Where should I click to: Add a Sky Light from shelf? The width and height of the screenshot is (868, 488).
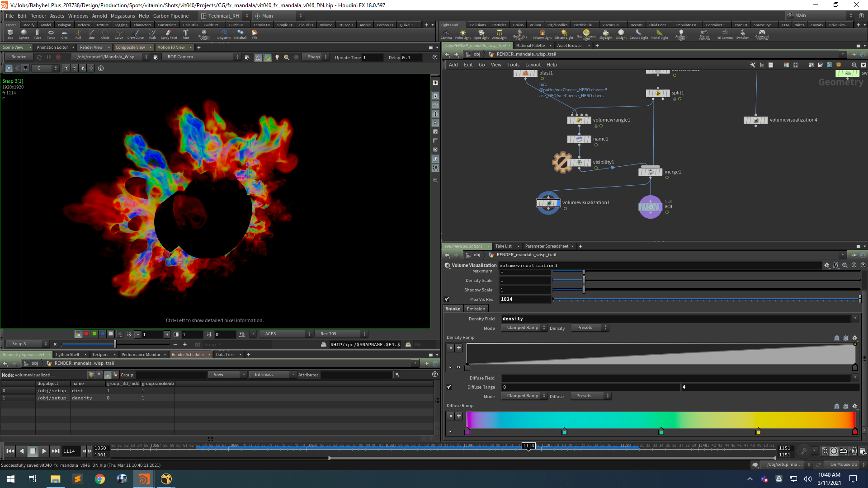(x=606, y=34)
